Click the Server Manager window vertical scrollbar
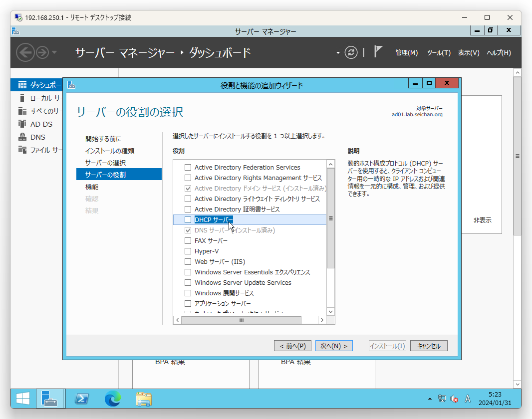The height and width of the screenshot is (419, 532). coord(518,156)
